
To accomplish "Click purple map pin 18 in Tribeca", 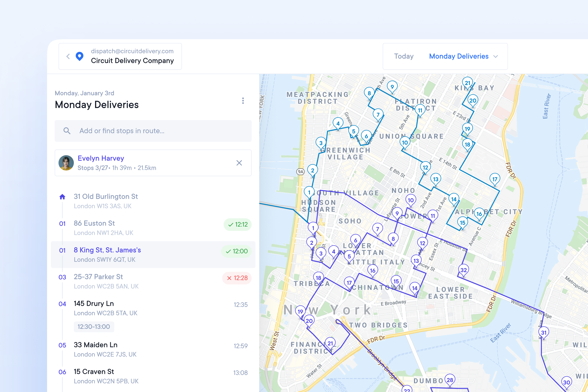I will point(318,278).
